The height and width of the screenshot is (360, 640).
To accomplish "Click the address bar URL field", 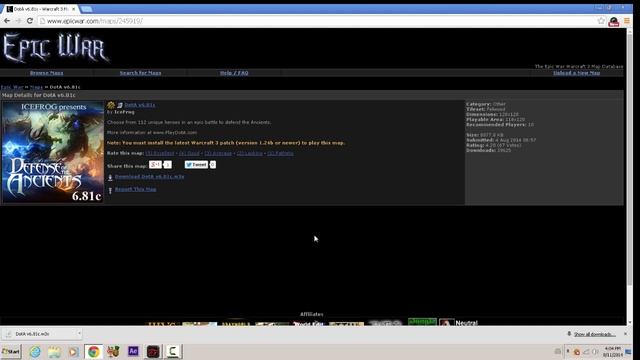I will (x=318, y=21).
